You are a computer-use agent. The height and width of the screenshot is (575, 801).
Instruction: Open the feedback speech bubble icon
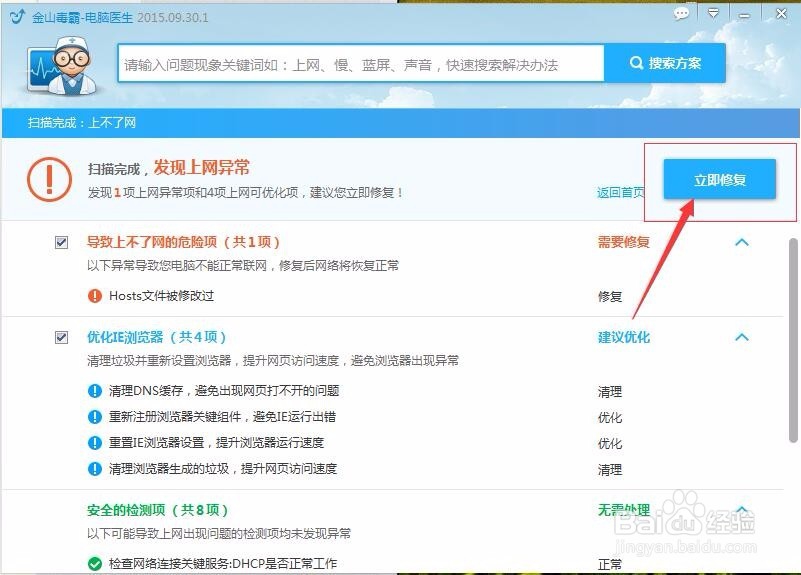(x=681, y=14)
